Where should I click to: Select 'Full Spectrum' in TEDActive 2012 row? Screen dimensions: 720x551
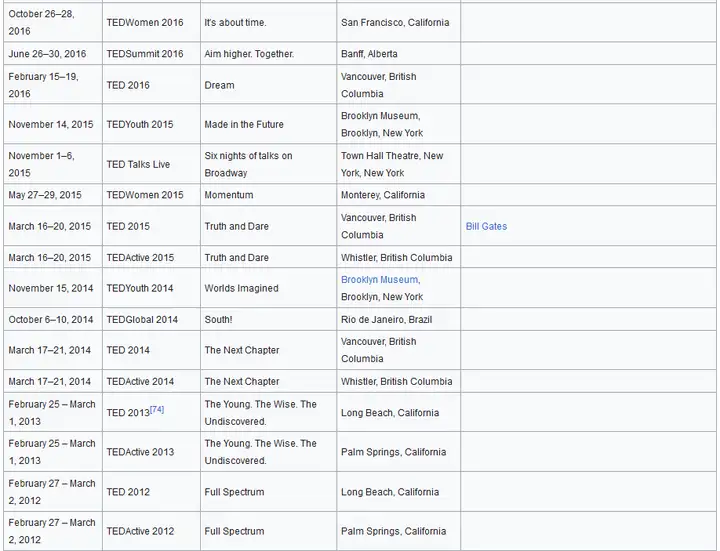[x=234, y=531]
